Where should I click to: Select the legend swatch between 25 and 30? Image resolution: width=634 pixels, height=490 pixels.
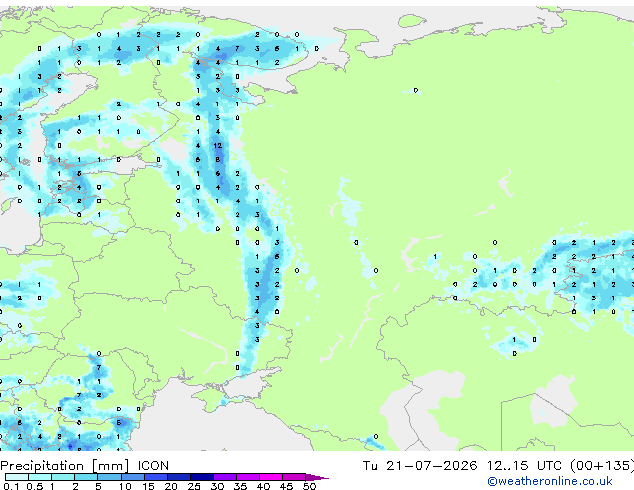[x=201, y=477]
